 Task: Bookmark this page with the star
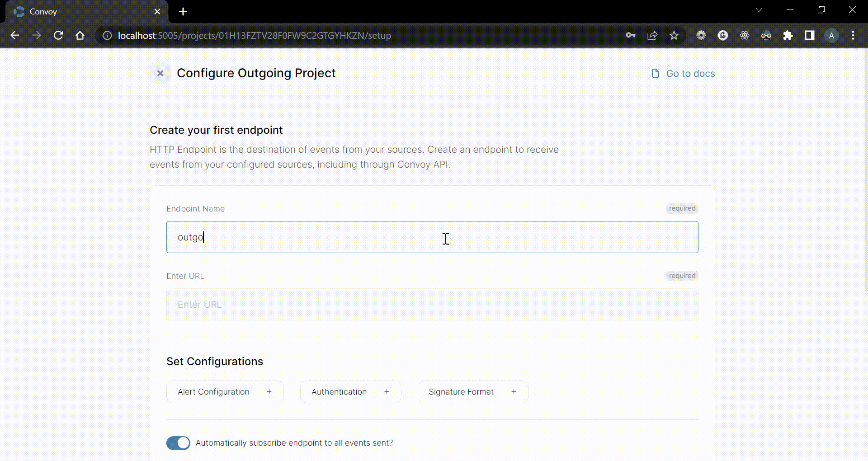point(674,35)
